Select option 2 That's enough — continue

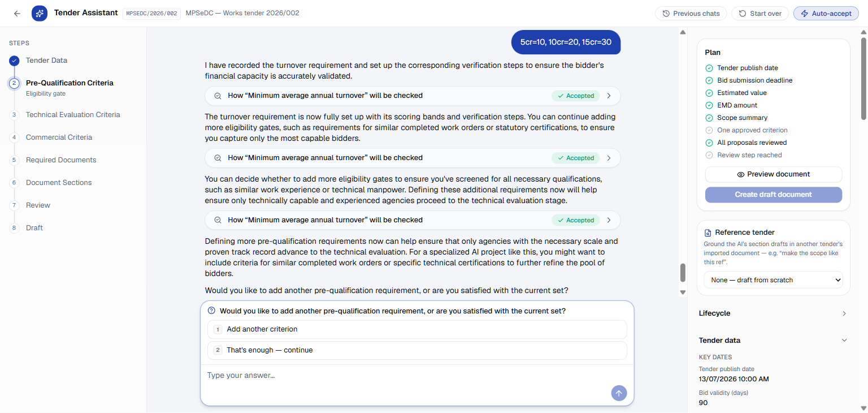417,350
